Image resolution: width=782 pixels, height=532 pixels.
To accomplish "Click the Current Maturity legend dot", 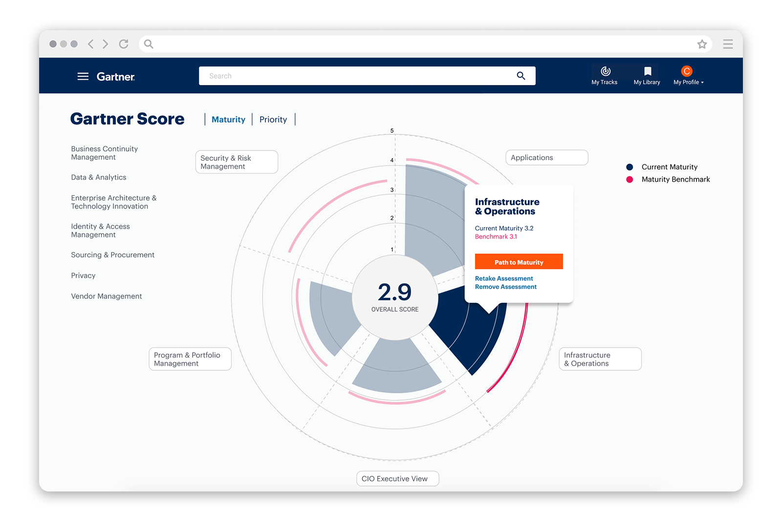I will pyautogui.click(x=630, y=167).
